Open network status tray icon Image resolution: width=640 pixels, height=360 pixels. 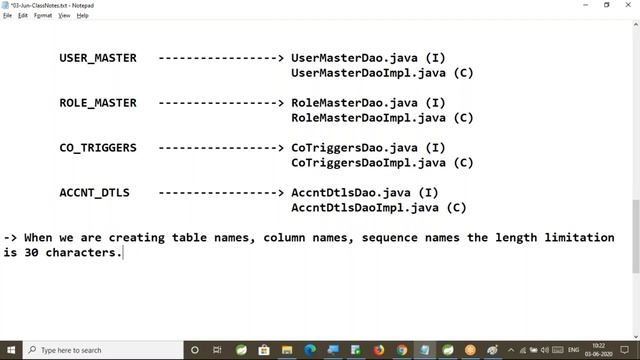click(522, 350)
